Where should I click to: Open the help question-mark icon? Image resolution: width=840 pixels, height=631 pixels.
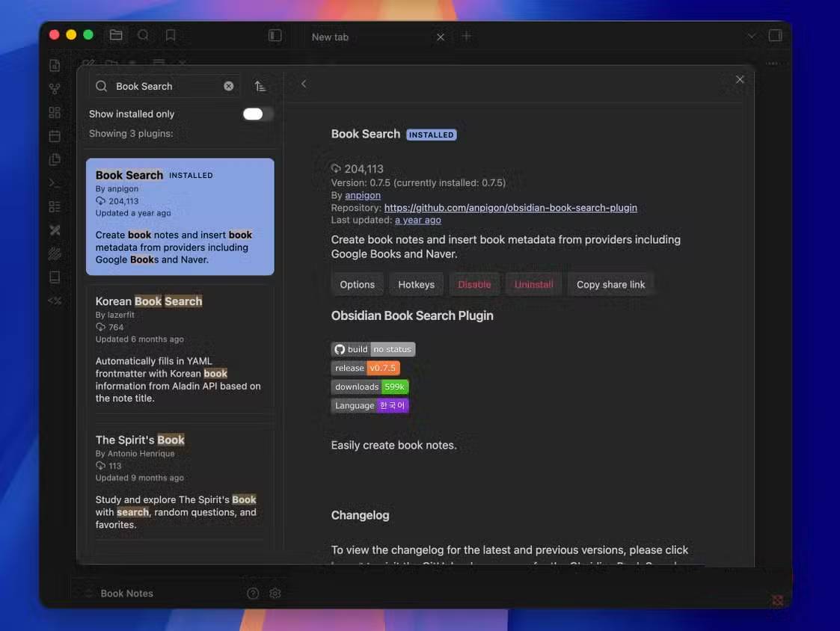pyautogui.click(x=253, y=593)
